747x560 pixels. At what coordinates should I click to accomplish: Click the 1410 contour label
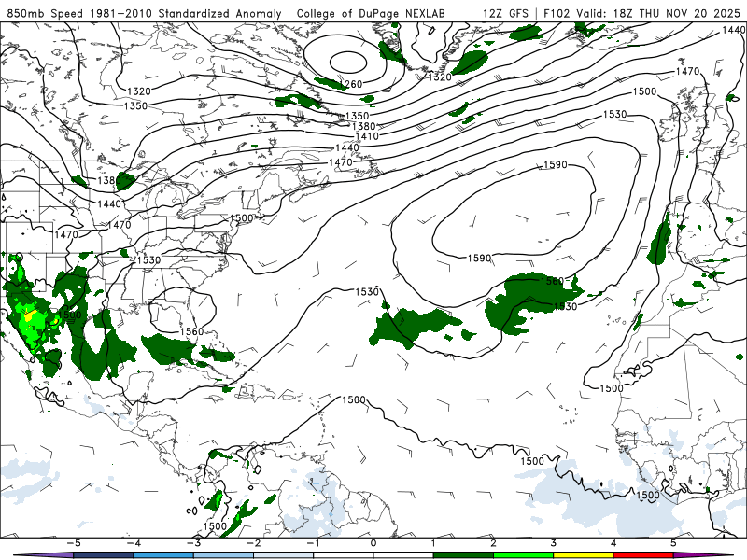point(367,136)
